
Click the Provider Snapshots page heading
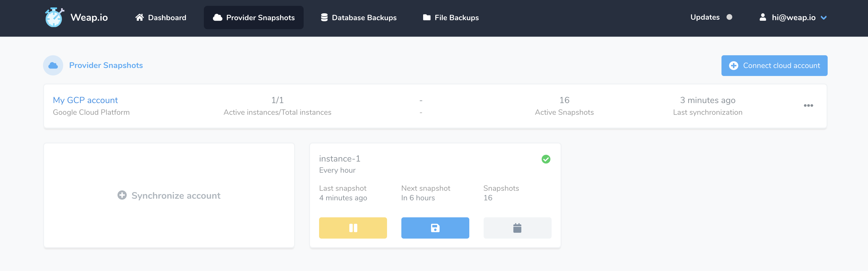[106, 65]
